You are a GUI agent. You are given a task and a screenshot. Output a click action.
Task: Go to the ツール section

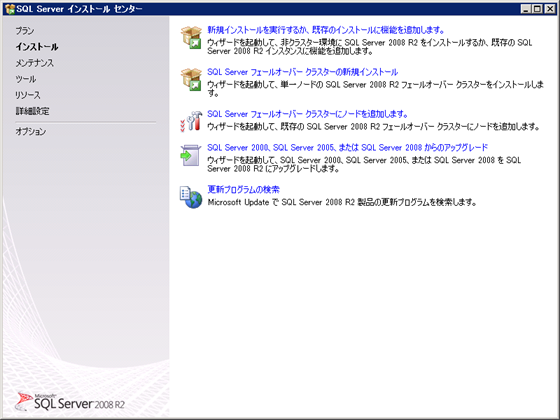(x=26, y=79)
